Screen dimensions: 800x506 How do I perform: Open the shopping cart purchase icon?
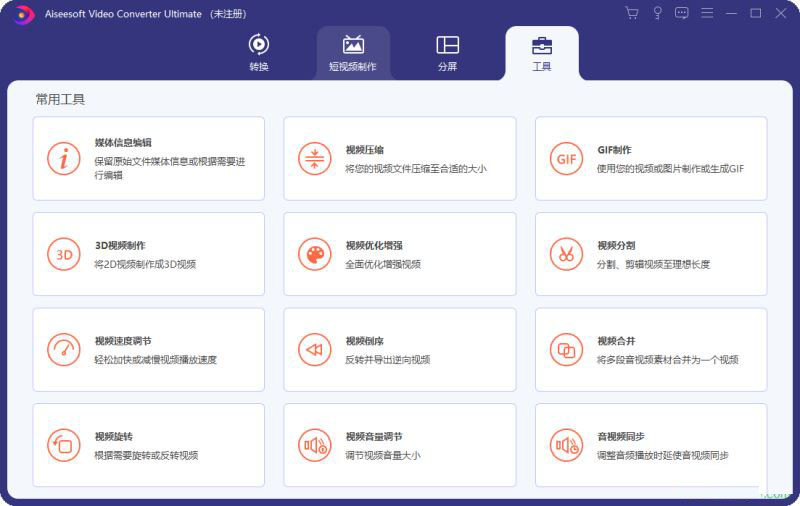point(632,13)
